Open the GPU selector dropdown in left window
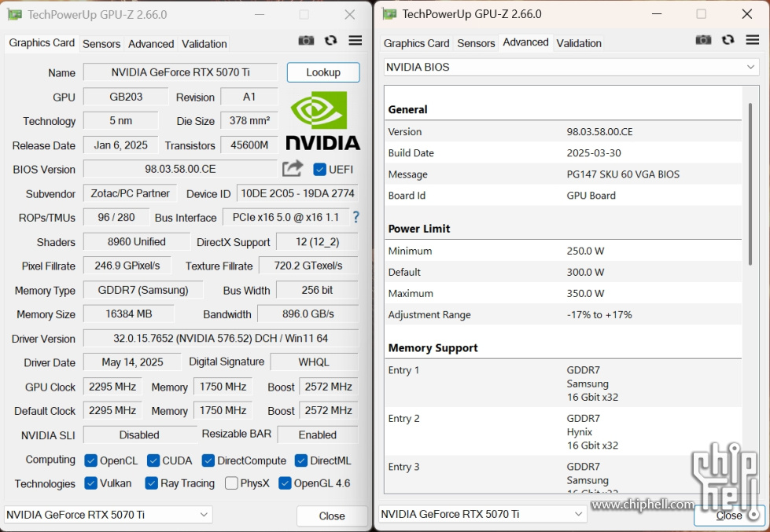 [108, 515]
